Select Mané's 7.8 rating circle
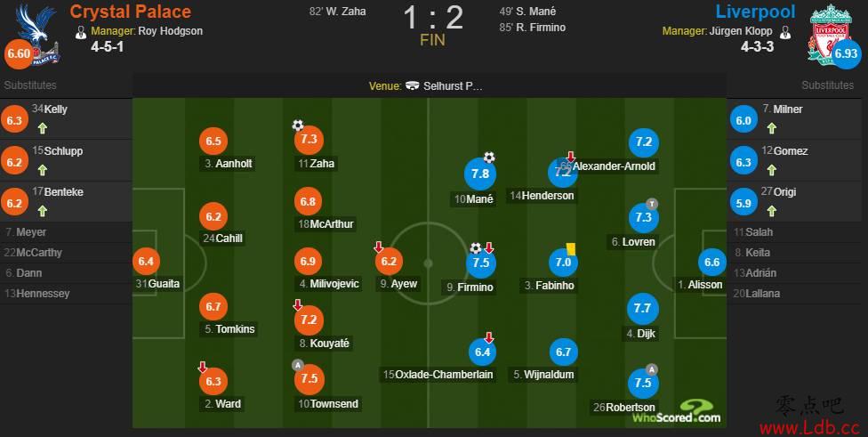This screenshot has height=437, width=868. tap(480, 174)
